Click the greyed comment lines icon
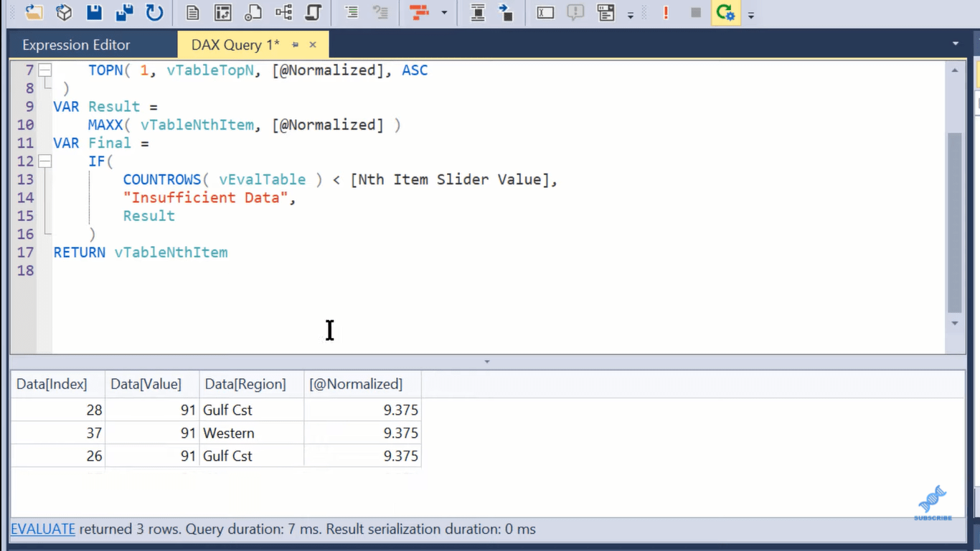980x551 pixels. click(x=380, y=12)
